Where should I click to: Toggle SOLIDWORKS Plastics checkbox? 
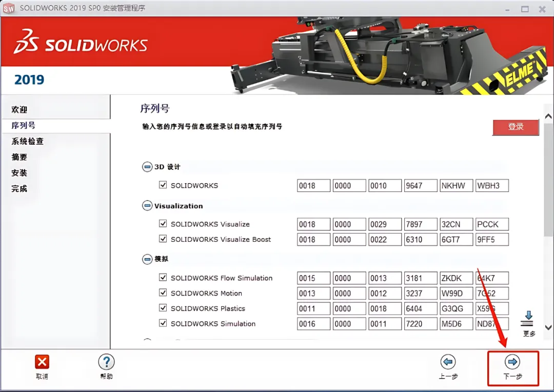point(163,308)
